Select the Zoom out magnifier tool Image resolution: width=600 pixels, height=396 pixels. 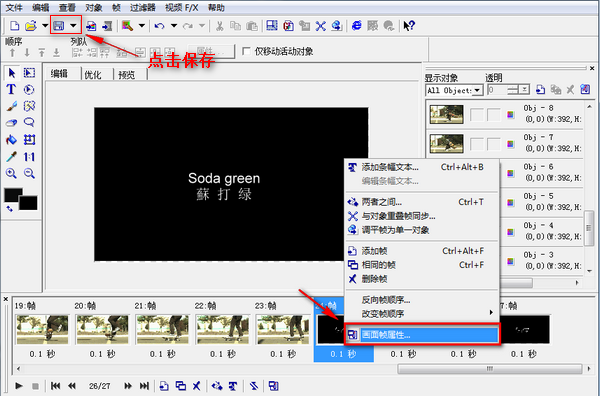coord(29,173)
